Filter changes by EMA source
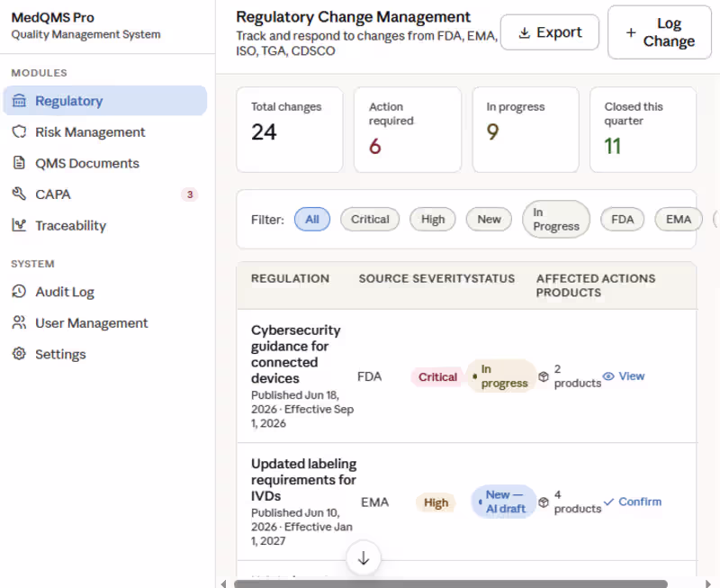The height and width of the screenshot is (588, 720). click(x=679, y=219)
